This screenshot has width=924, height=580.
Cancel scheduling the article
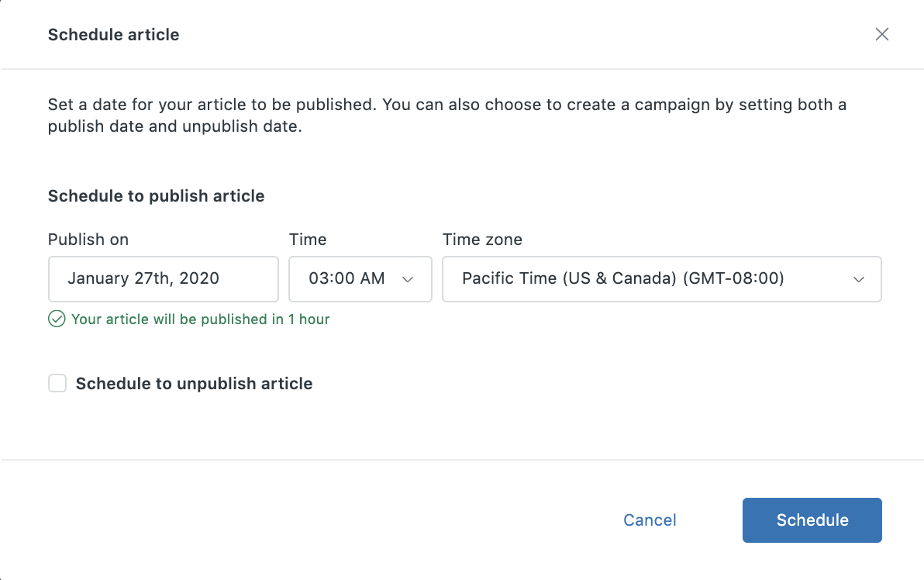point(650,520)
